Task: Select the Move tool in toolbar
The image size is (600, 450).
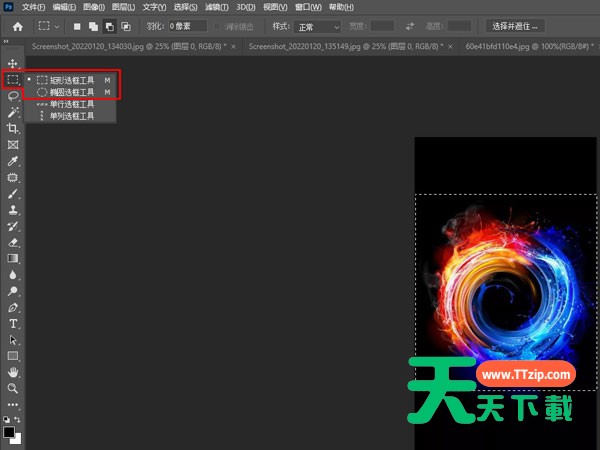Action: pyautogui.click(x=13, y=63)
